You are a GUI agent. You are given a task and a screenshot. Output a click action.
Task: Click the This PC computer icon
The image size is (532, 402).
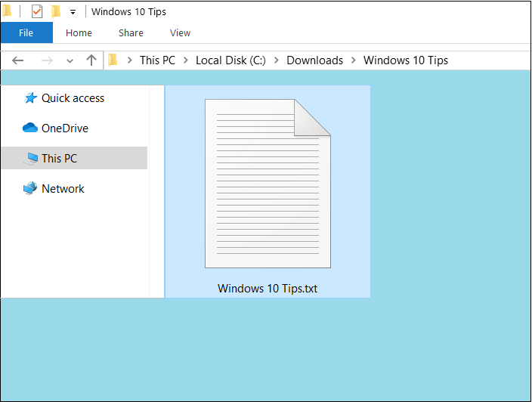pos(32,159)
